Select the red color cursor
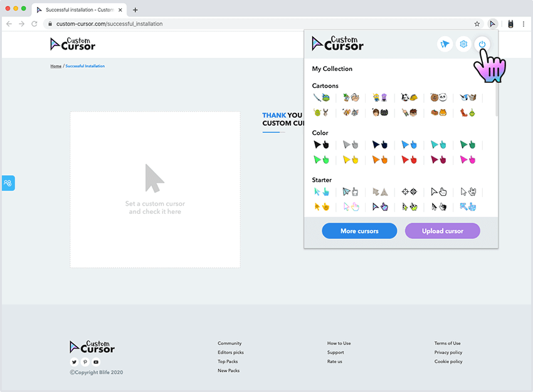This screenshot has width=533, height=392. click(409, 160)
